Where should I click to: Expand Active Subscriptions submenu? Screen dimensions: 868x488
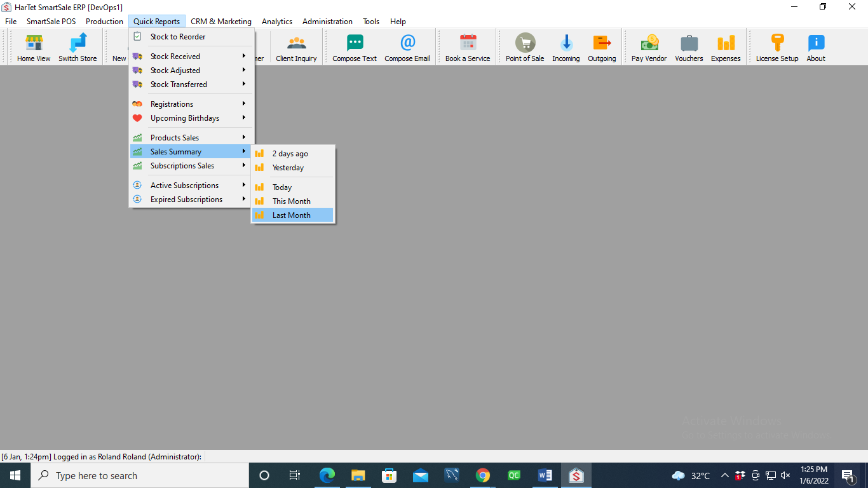pyautogui.click(x=184, y=186)
